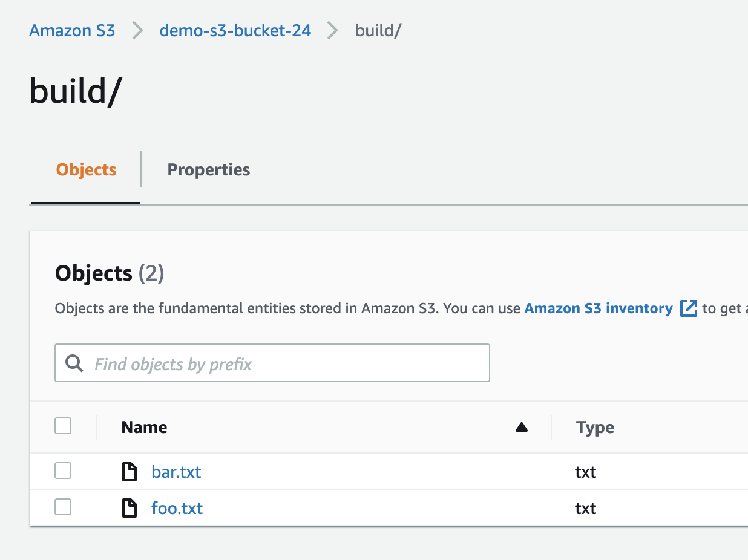Click the txt type cell in foo.txt row

(x=586, y=508)
